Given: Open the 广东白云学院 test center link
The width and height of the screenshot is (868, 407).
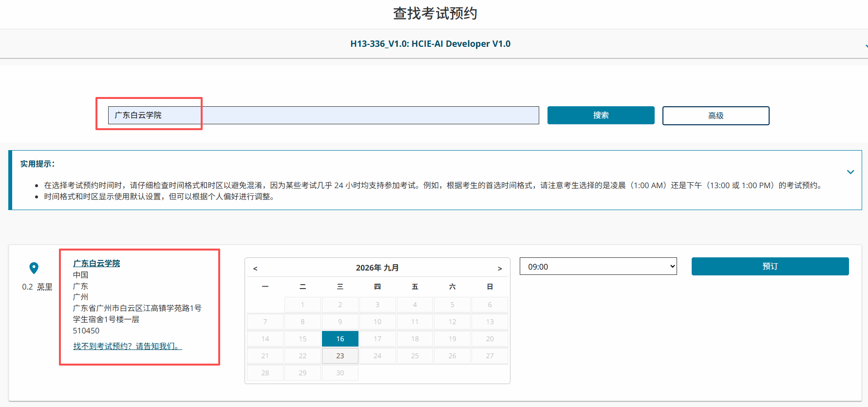Looking at the screenshot, I should (96, 263).
